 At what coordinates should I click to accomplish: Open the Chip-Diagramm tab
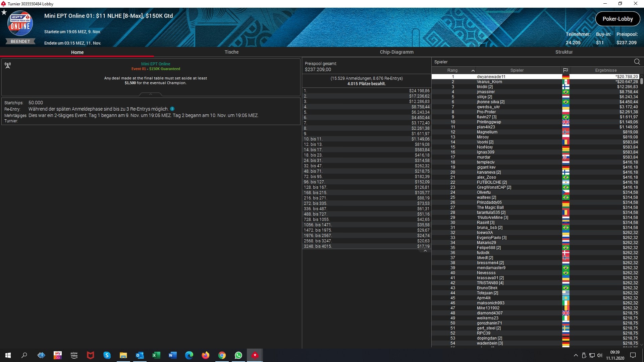coord(396,52)
